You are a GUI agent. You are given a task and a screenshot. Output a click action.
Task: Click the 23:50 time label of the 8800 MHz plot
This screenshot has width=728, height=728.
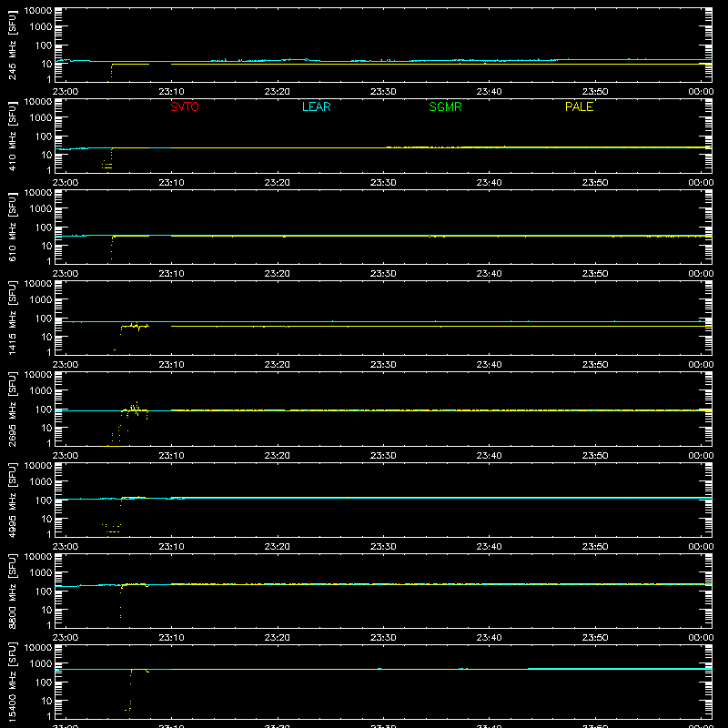click(595, 638)
